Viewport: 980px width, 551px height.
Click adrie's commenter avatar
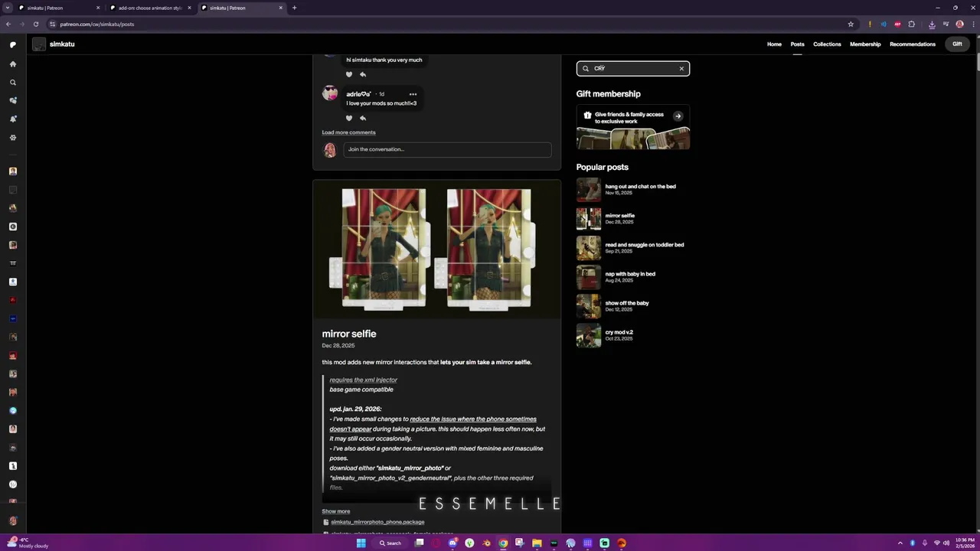click(330, 93)
